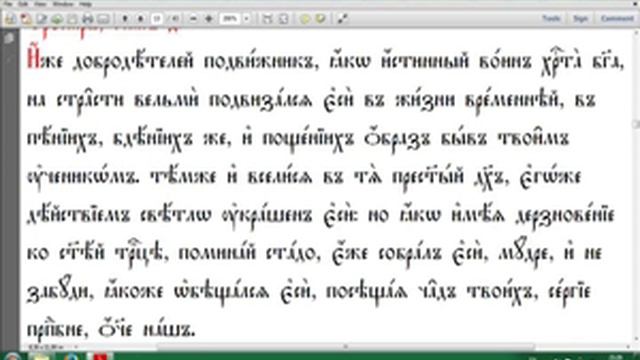Viewport: 640px width, 360px height.
Task: Open the Sign pane
Action: point(580,19)
